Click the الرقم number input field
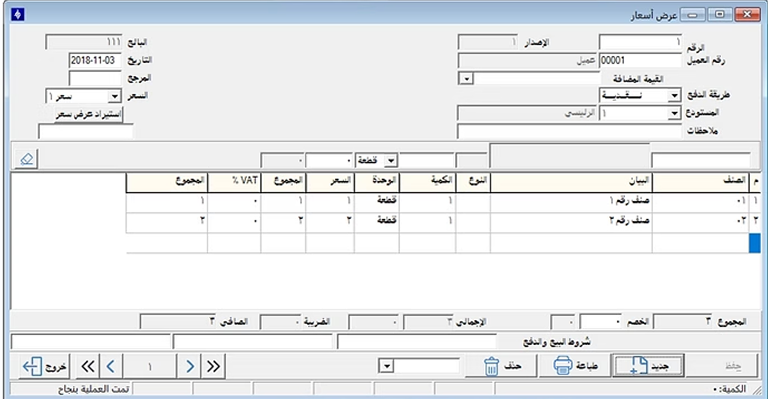 (640, 42)
